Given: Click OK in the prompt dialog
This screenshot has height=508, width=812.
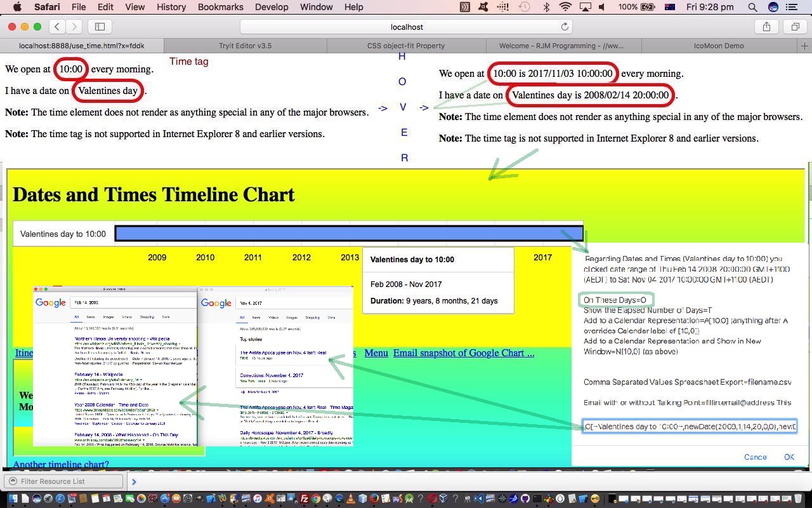Looking at the screenshot, I should (789, 457).
